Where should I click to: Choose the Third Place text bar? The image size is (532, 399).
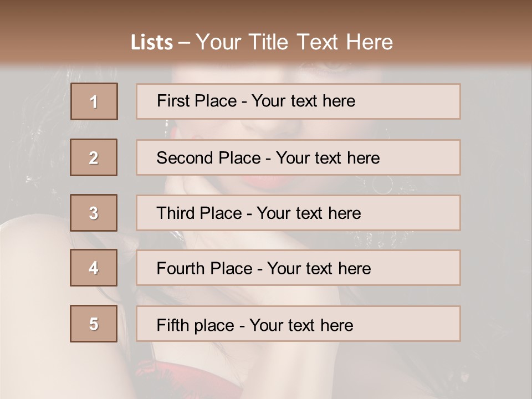(298, 213)
